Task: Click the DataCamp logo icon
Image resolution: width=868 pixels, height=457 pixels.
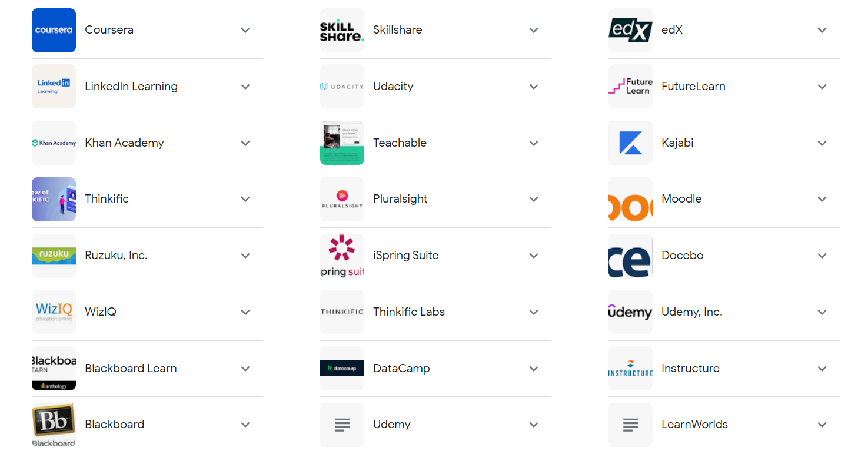Action: pyautogui.click(x=342, y=368)
